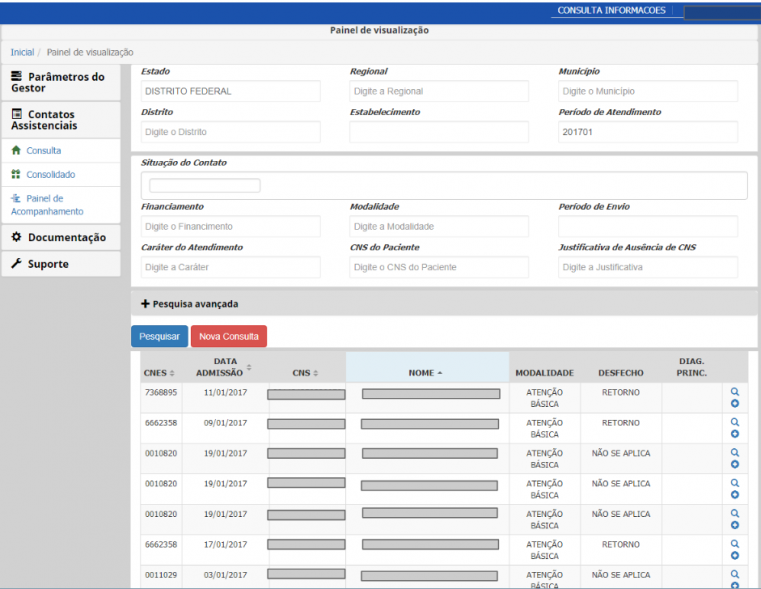Click the plus icon in first results row

tap(735, 404)
